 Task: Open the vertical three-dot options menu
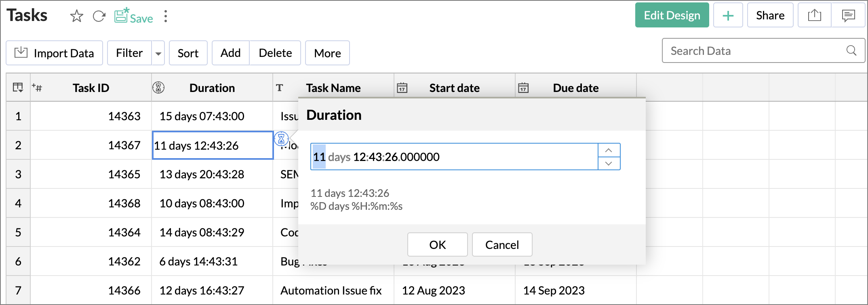[166, 16]
